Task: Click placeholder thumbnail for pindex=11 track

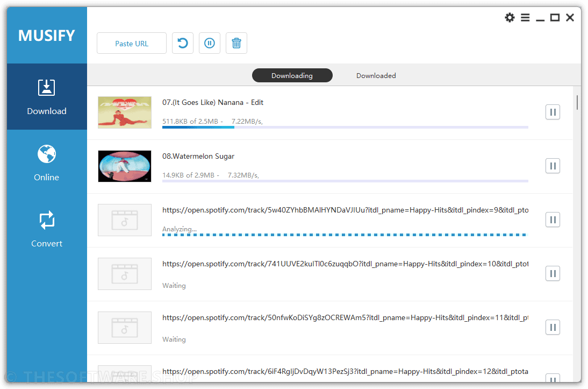Action: tap(125, 328)
